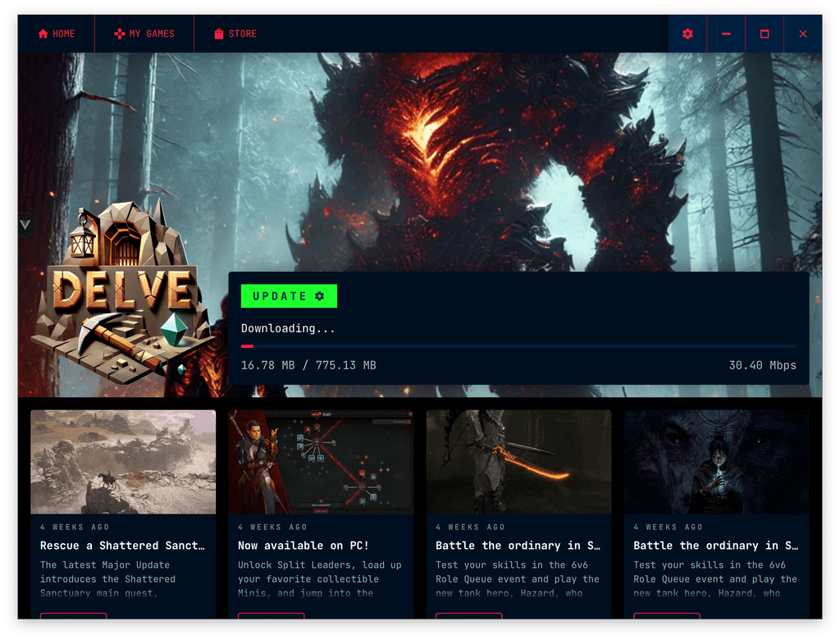
Task: Open launcher settings with the gear icon
Action: pos(687,34)
